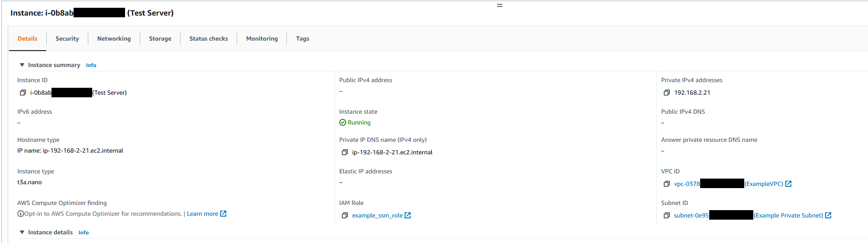Click external link icon beside Example Private Subnet
Screen dimensions: 868x243
828,215
